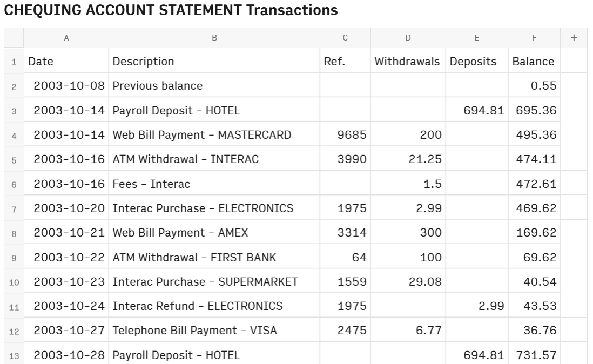The image size is (593, 364).
Task: Select the 731.57 final balance cell
Action: 537,354
